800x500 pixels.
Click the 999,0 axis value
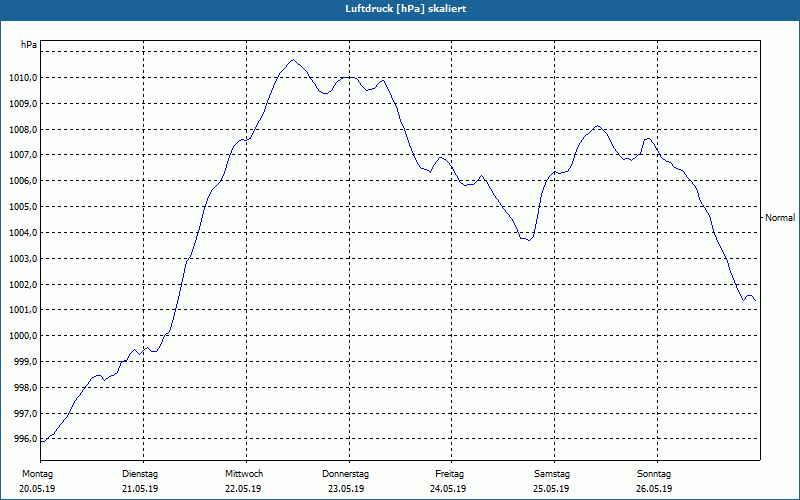[x=25, y=362]
